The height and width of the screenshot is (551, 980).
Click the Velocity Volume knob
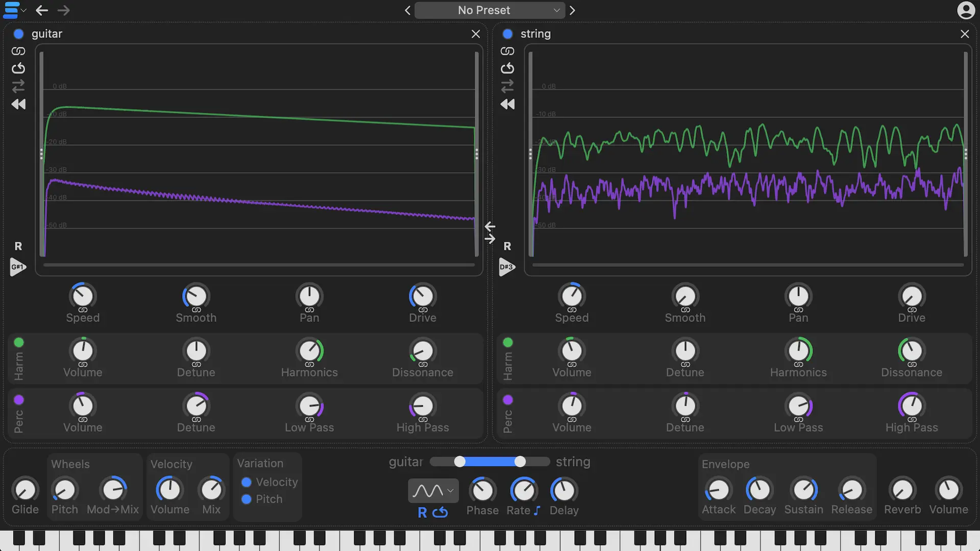[x=169, y=490]
